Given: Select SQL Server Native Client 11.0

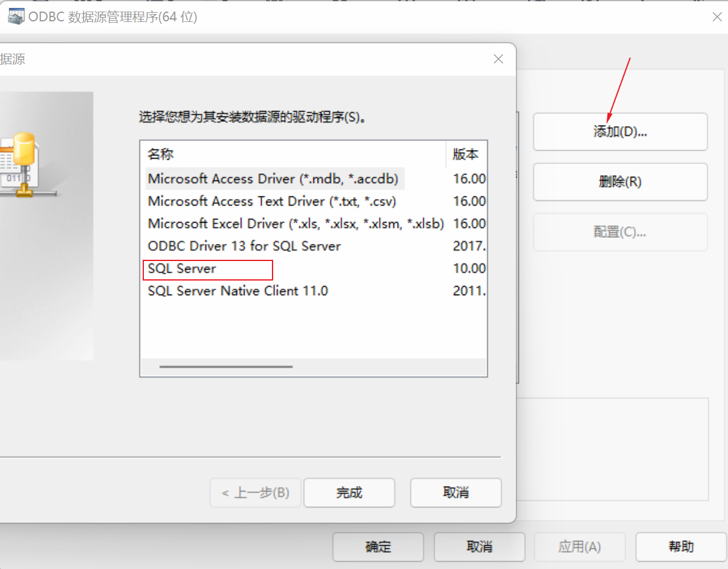Looking at the screenshot, I should (x=237, y=291).
